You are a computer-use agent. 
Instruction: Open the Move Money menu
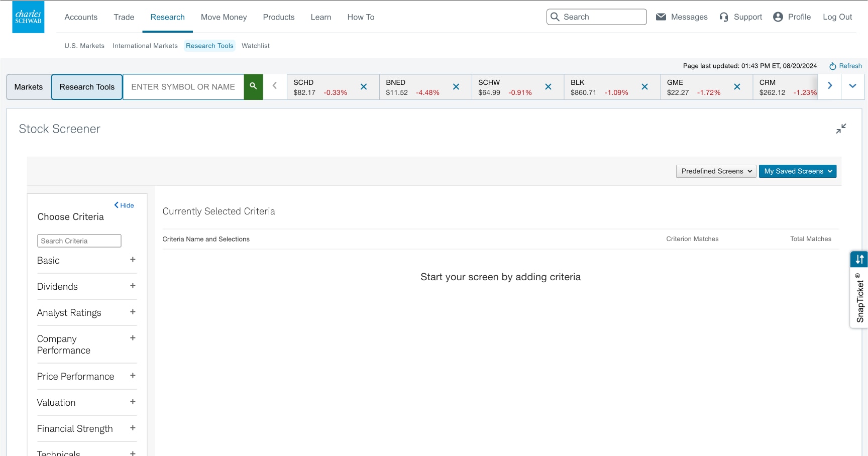click(x=224, y=17)
